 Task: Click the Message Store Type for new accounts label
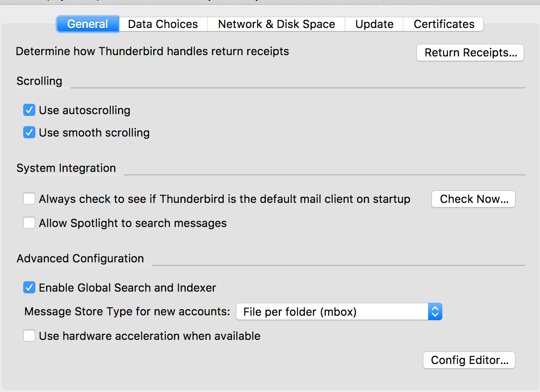coord(127,311)
